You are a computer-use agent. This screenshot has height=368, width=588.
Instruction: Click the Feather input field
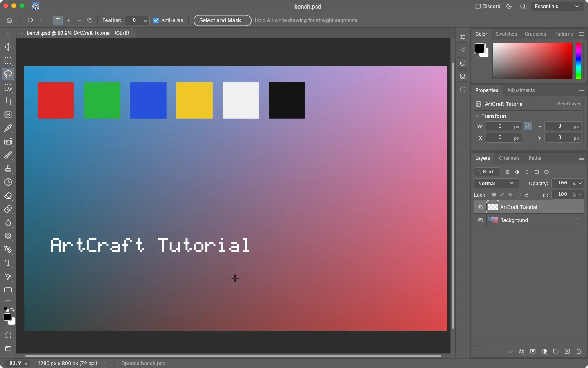(x=137, y=20)
